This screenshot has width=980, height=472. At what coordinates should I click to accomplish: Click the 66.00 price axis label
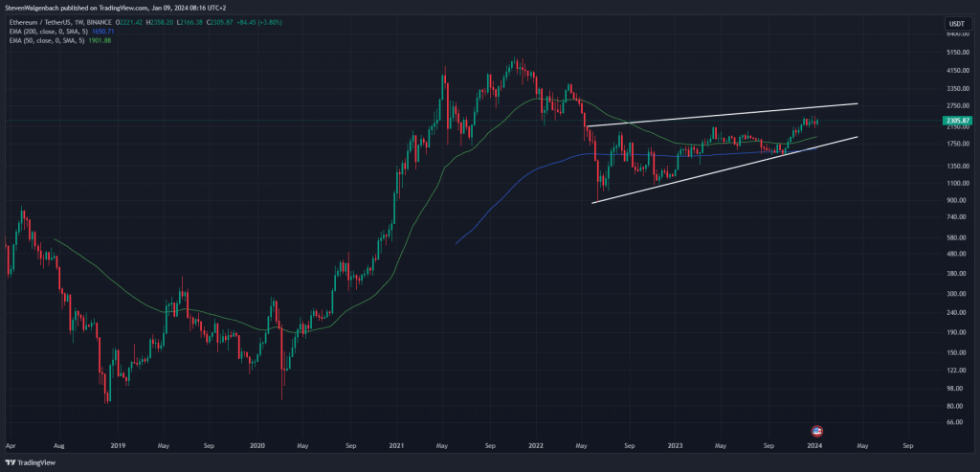click(956, 422)
